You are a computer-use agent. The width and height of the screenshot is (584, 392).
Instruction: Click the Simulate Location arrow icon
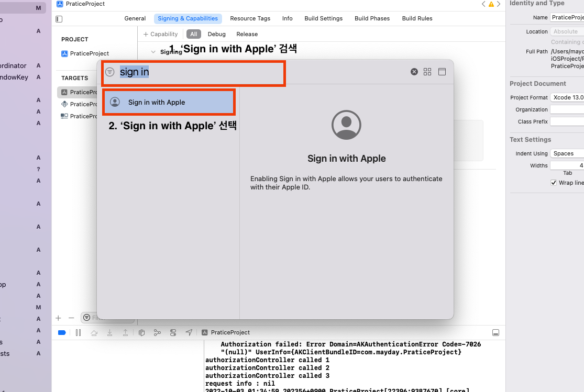[189, 332]
